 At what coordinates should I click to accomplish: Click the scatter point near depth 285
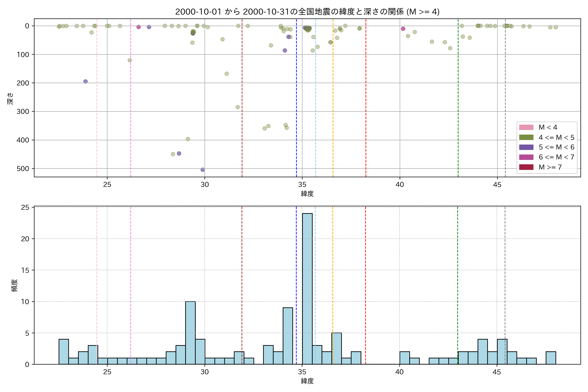pyautogui.click(x=237, y=107)
